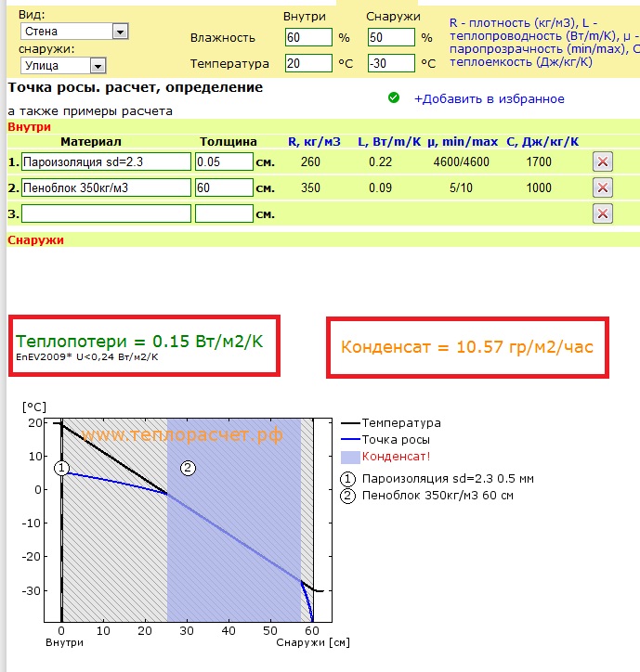The height and width of the screenshot is (672, 640).
Task: Click +Добавить в избранное link
Action: pyautogui.click(x=489, y=99)
